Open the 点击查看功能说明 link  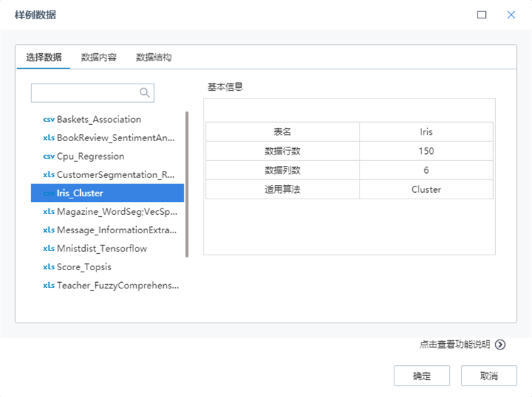coord(454,345)
